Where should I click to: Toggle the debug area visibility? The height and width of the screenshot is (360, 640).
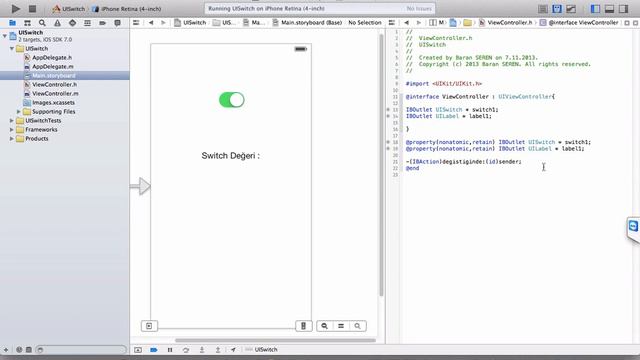[609, 9]
